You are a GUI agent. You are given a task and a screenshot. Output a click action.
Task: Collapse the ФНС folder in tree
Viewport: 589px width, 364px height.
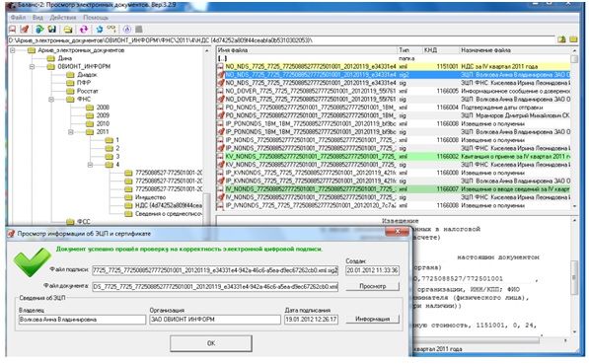point(51,100)
